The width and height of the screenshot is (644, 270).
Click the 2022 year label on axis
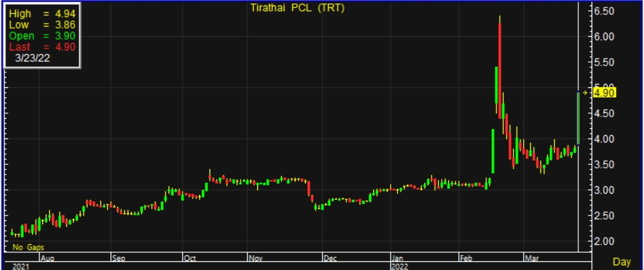coord(400,267)
